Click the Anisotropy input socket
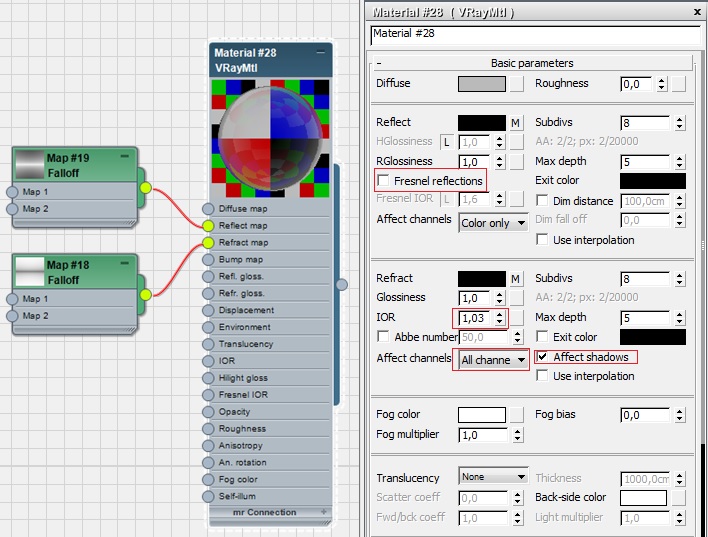 tap(208, 446)
